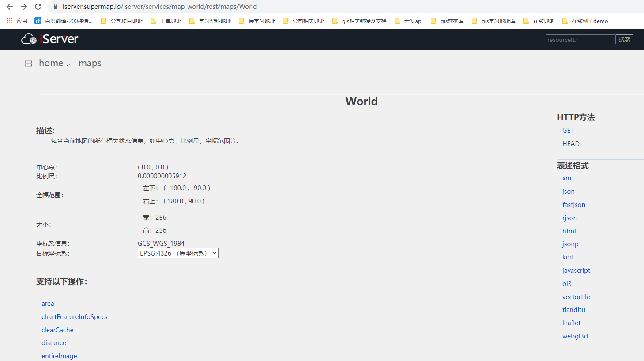Click the browser back arrow
This screenshot has width=644, height=361.
[x=10, y=7]
